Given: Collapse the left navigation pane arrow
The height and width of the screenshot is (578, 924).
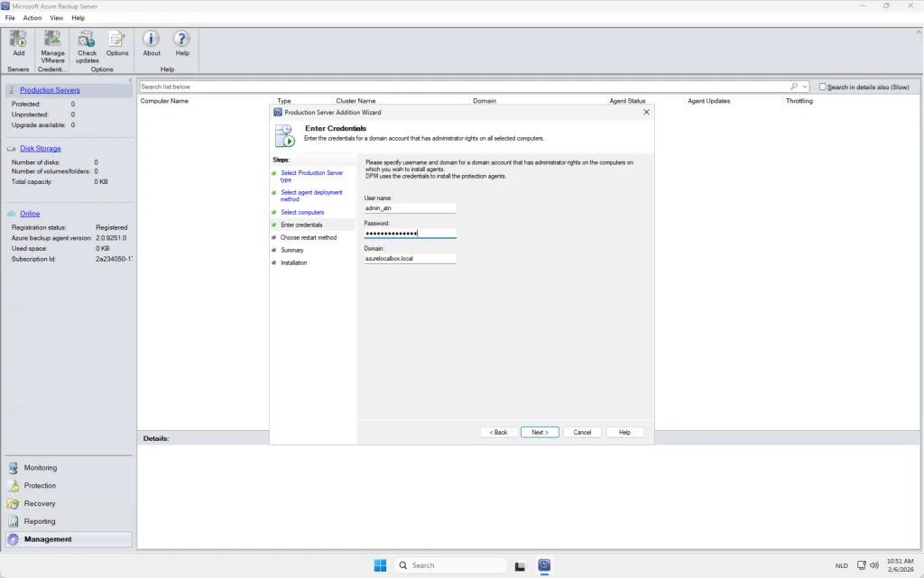Looking at the screenshot, I should point(130,80).
